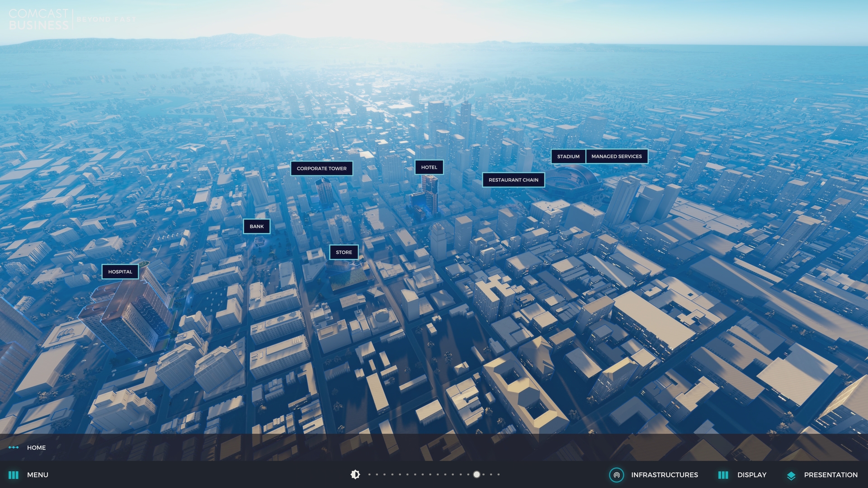Click the STORE building label

click(x=344, y=252)
